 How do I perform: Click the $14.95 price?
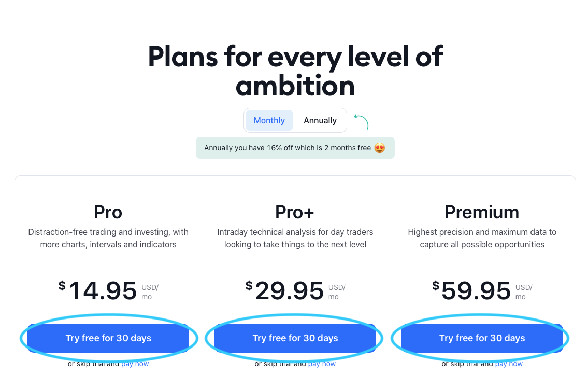(103, 291)
